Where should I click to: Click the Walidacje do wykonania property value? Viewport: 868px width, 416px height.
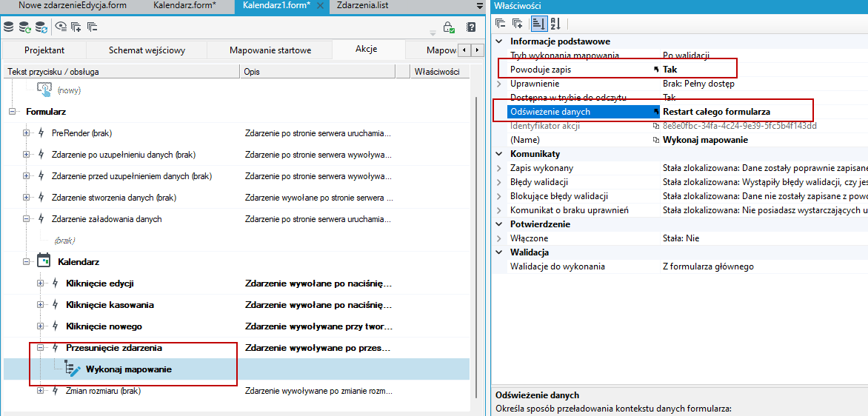pos(708,266)
